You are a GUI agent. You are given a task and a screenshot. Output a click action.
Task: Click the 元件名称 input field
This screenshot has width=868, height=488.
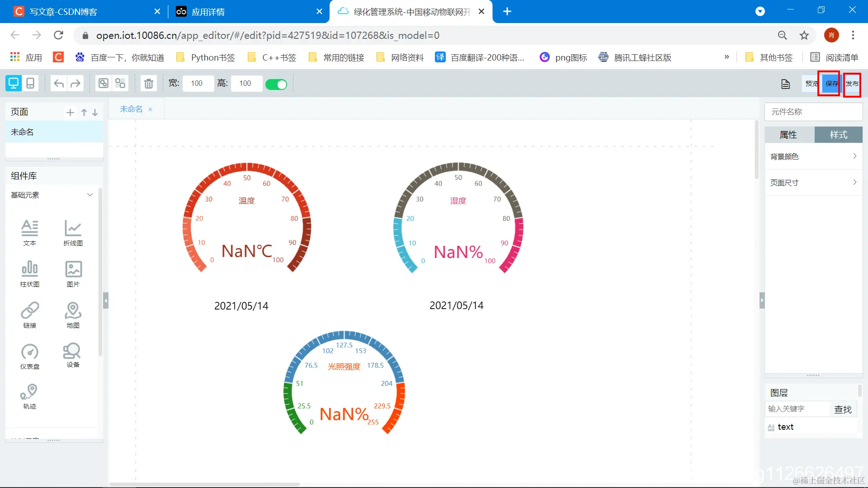pos(813,112)
